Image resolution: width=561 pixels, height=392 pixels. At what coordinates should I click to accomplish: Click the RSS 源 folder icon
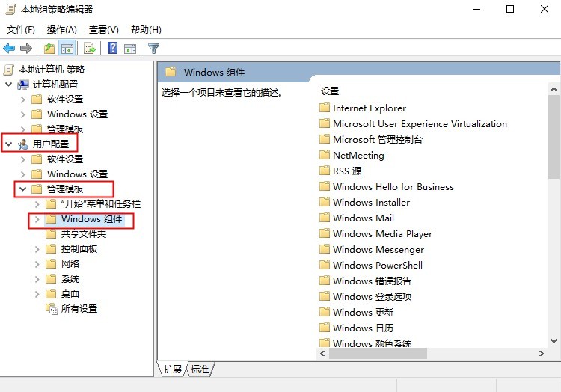(x=325, y=171)
